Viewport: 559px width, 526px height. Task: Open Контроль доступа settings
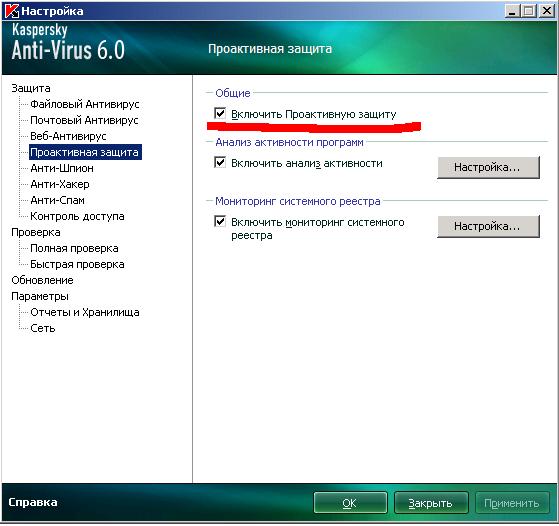coord(77,216)
